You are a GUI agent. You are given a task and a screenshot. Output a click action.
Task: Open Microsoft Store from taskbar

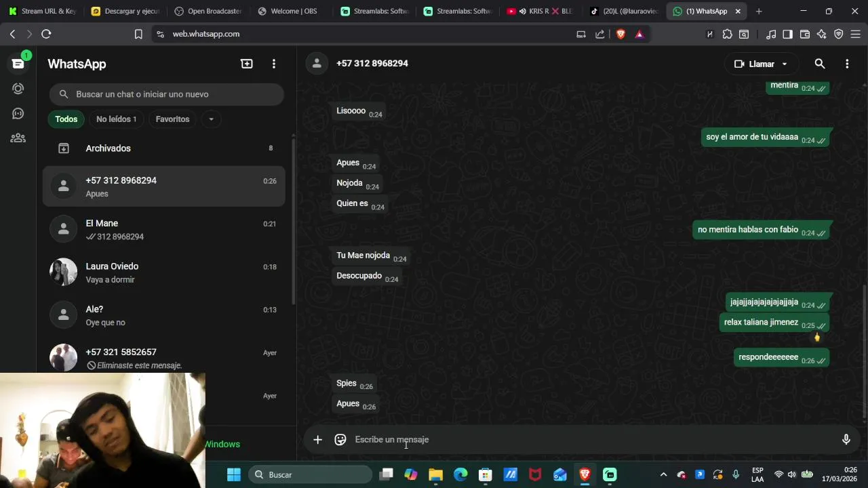point(485,474)
